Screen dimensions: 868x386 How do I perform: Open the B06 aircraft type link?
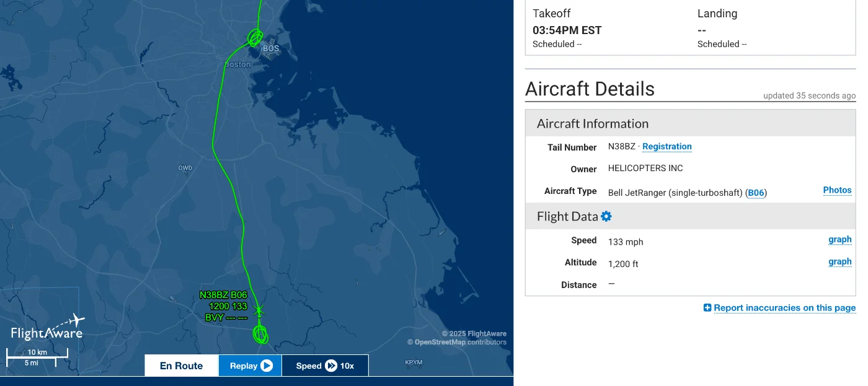(756, 193)
